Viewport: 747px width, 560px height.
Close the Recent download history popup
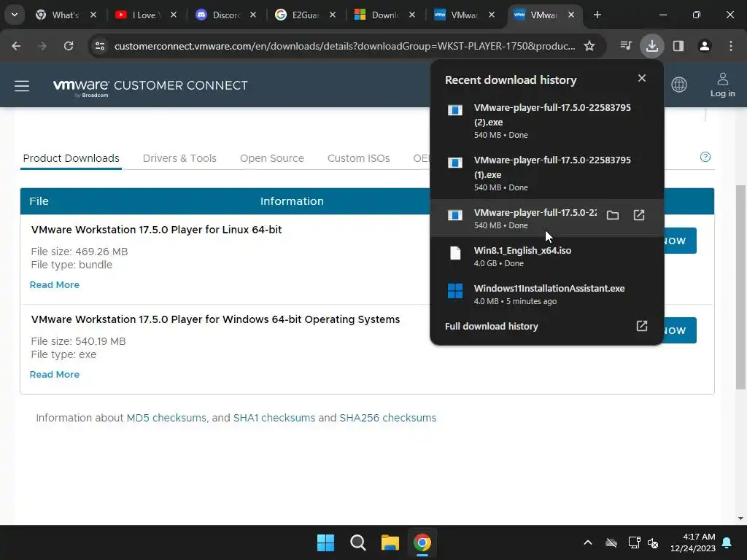click(x=642, y=78)
